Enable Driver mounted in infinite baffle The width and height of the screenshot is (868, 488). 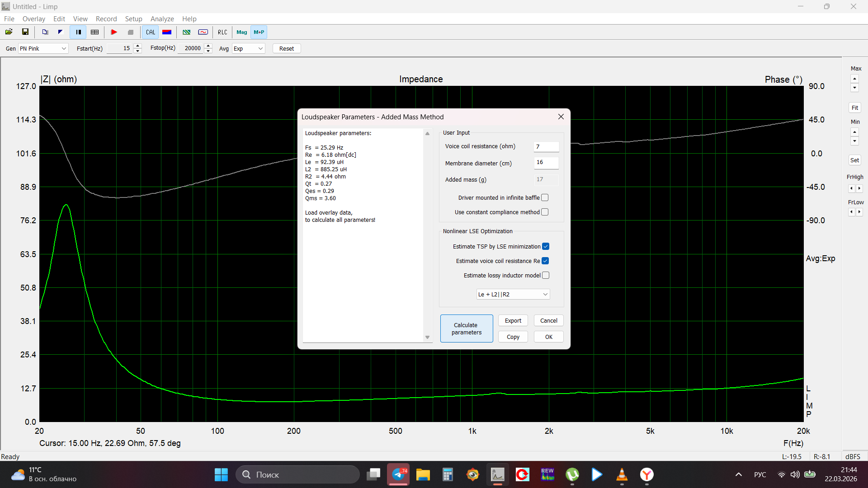tap(545, 197)
